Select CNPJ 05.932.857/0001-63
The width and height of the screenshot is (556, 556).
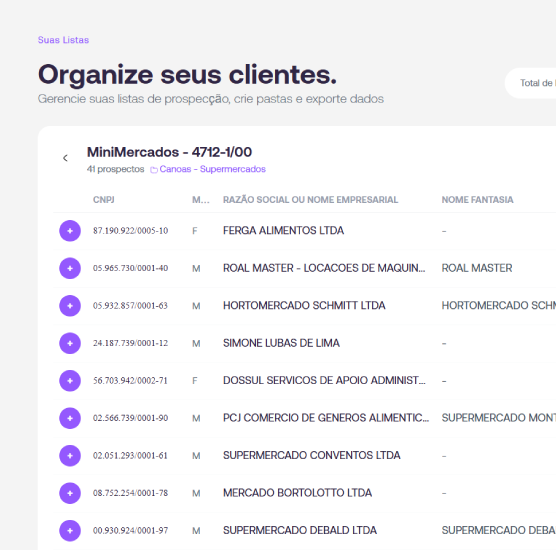click(130, 306)
